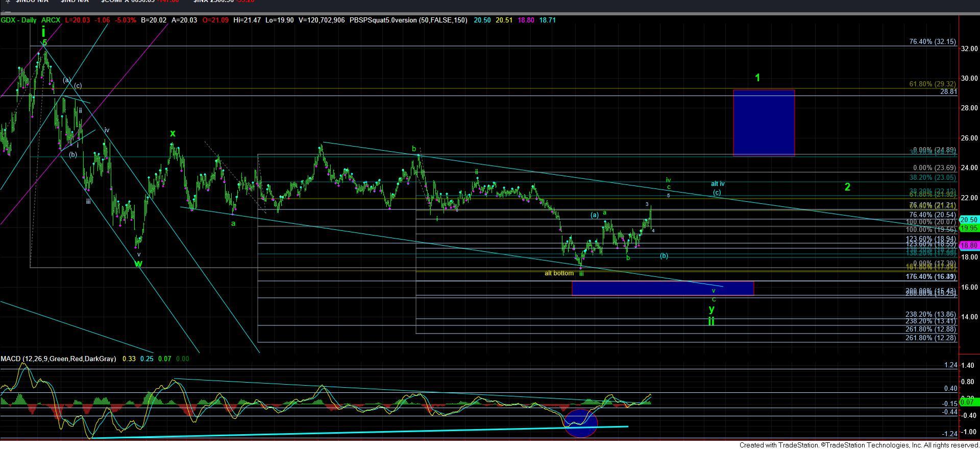The image size is (980, 449).
Task: Click the cyan MACD value 0.25
Action: [147, 359]
